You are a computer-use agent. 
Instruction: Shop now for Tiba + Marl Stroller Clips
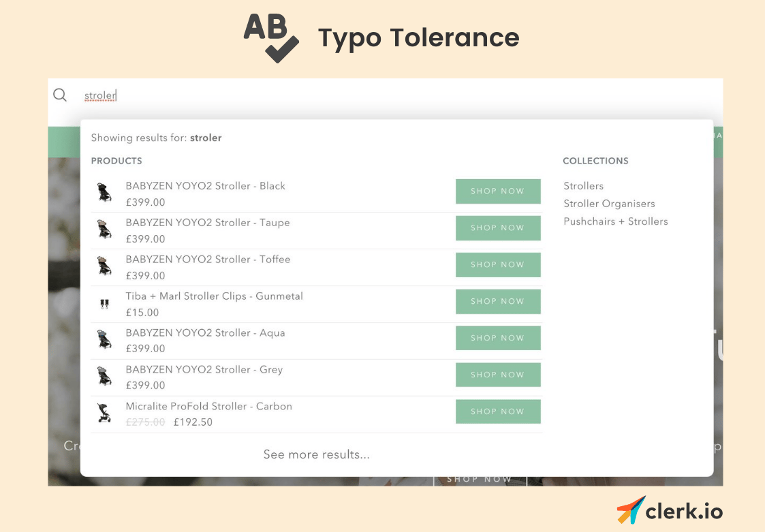point(498,302)
